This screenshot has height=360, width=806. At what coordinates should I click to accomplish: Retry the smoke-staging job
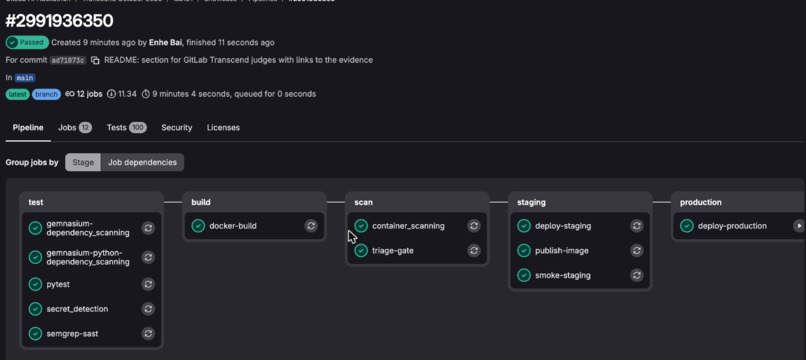(636, 275)
